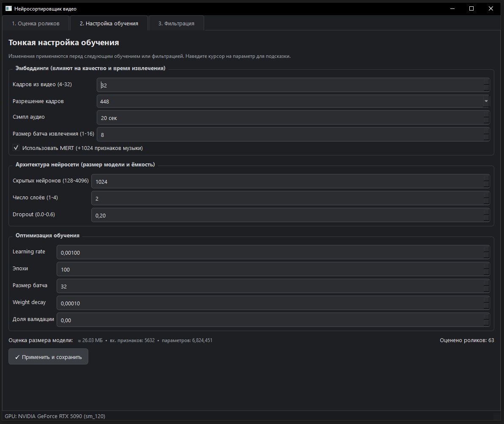This screenshot has width=504, height=424.
Task: Minimize the Нейросортировщик видео window
Action: (452, 9)
